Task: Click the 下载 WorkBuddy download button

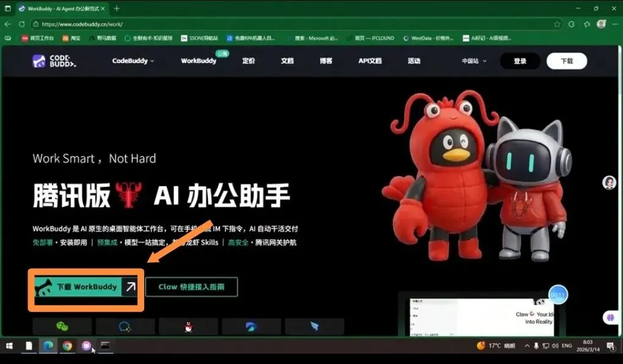Action: click(x=86, y=286)
